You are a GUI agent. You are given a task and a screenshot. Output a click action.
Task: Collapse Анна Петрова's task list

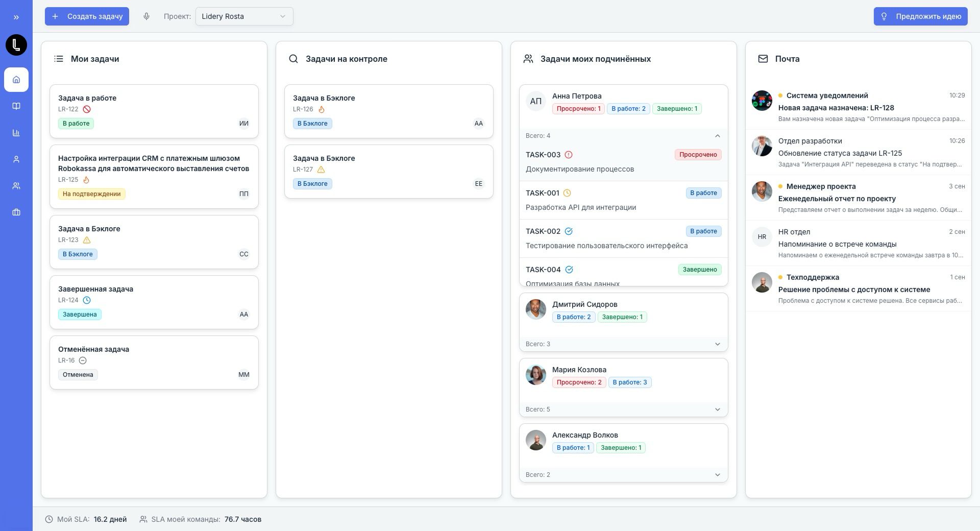717,136
